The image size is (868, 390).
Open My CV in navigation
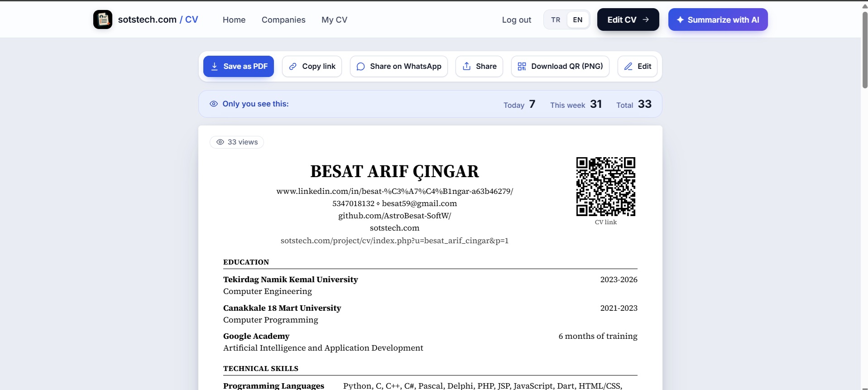(x=335, y=20)
